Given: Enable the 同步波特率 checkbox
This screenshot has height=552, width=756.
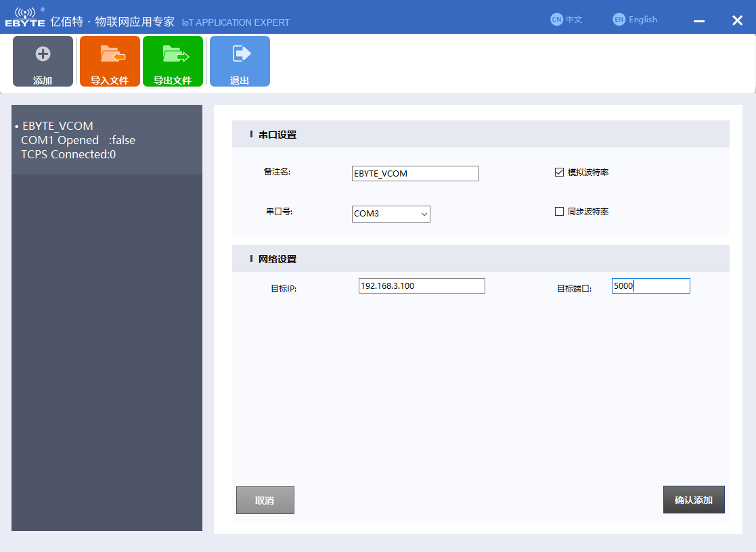Looking at the screenshot, I should [x=559, y=212].
